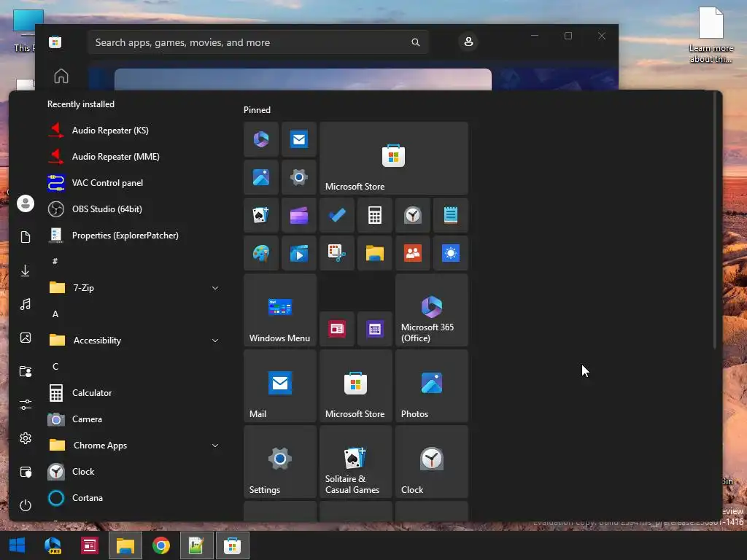Expand the 7-Zip folder chevron
Viewport: 747px width, 560px height.
215,287
